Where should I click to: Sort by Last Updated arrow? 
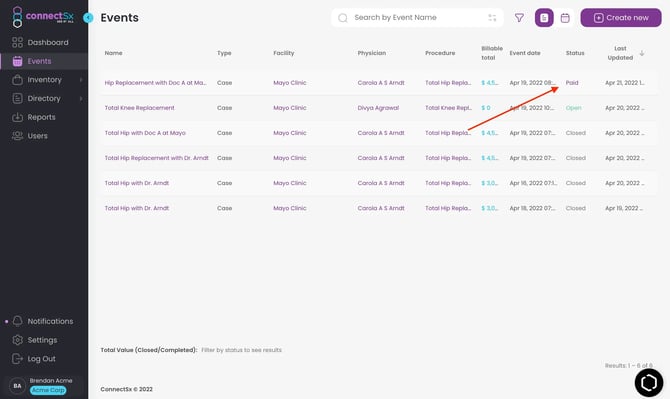(x=642, y=53)
